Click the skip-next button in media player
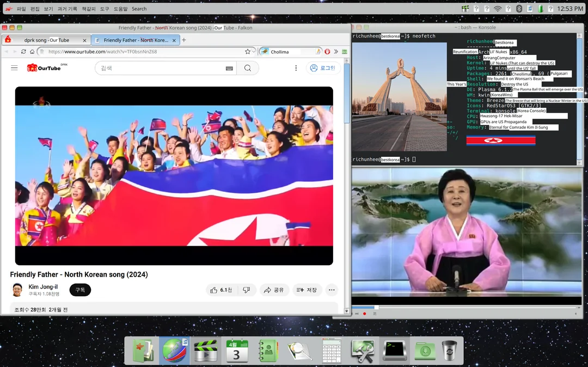The width and height of the screenshot is (588, 367). pos(357,314)
